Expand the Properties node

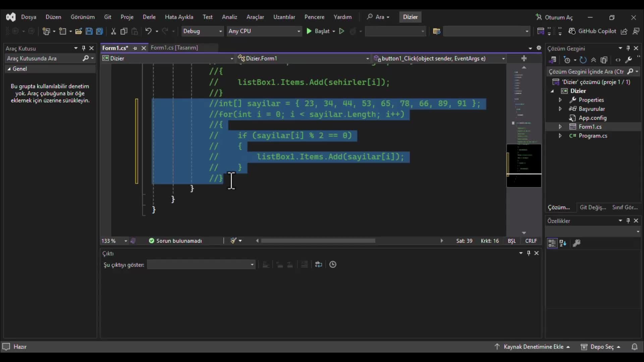coord(560,100)
